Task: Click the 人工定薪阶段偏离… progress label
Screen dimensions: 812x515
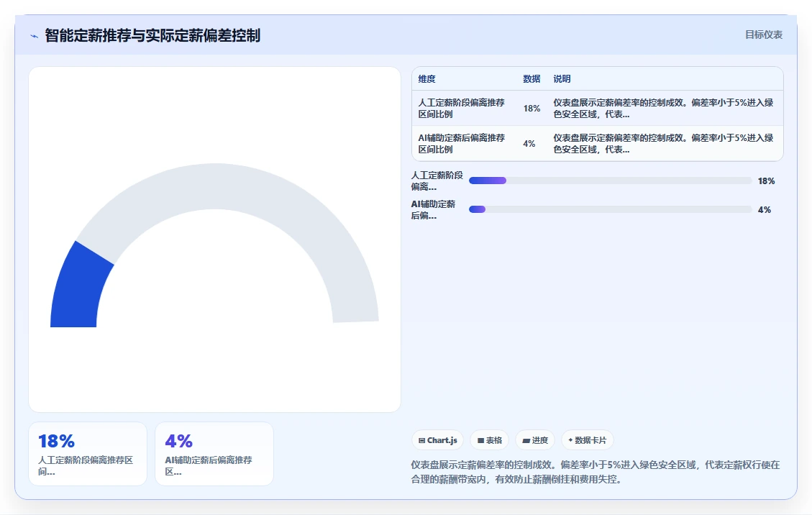Action: tap(437, 181)
